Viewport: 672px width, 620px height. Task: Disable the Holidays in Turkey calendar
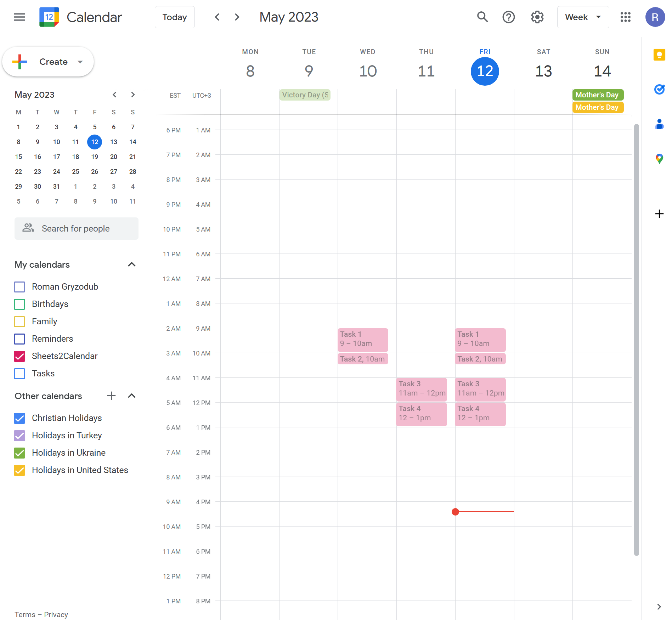point(19,436)
